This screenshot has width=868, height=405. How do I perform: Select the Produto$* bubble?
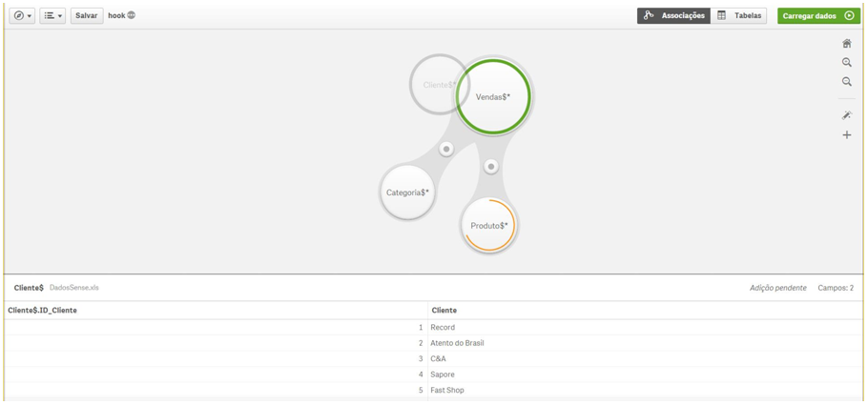click(x=488, y=225)
